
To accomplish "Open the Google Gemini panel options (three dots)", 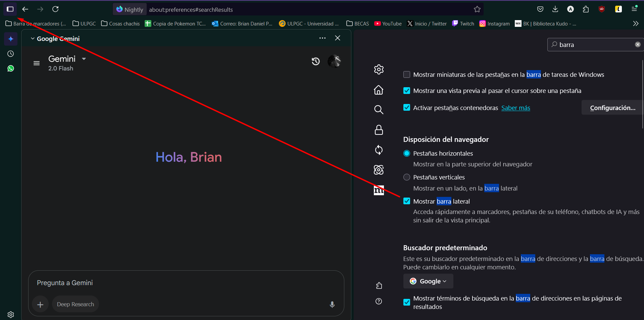I will click(323, 38).
